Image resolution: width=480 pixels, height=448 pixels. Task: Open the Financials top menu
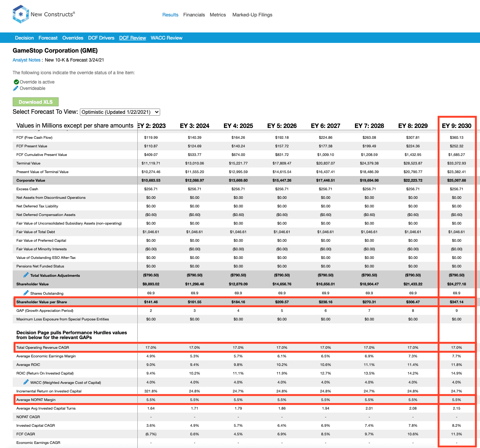coord(194,15)
